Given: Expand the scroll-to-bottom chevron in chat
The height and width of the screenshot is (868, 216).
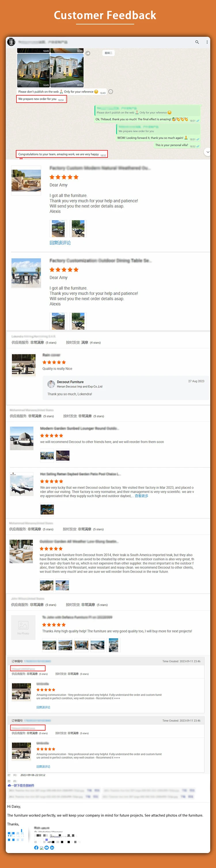Looking at the screenshot, I should [x=208, y=152].
